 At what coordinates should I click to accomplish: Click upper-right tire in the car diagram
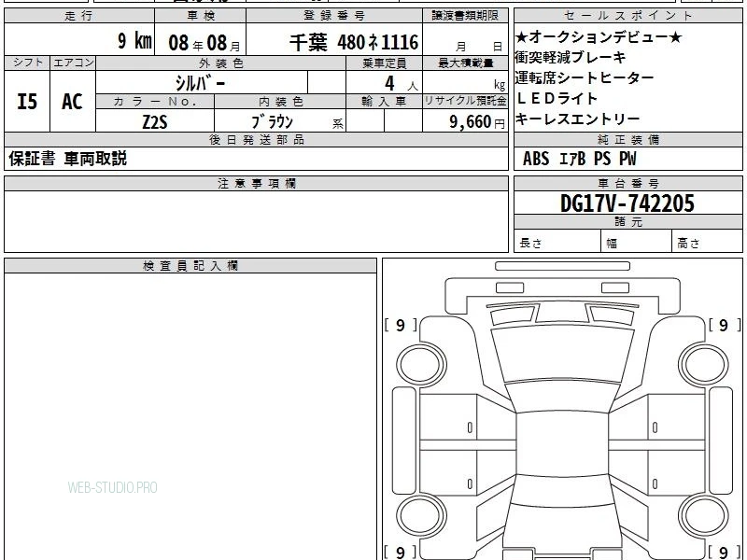[703, 365]
